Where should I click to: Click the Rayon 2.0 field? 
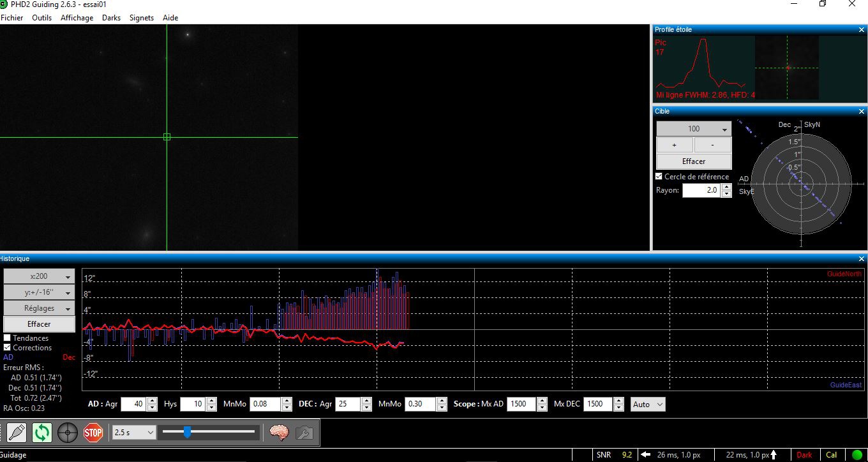701,190
